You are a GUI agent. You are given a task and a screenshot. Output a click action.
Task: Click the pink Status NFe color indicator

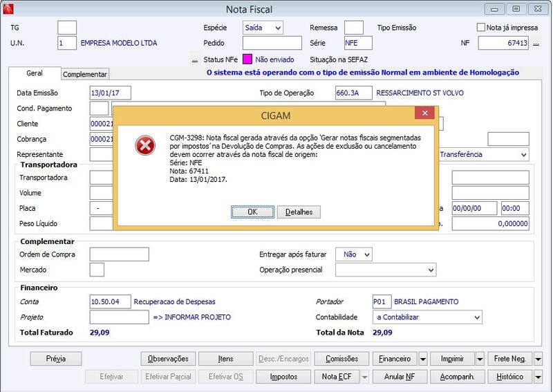pyautogui.click(x=247, y=59)
